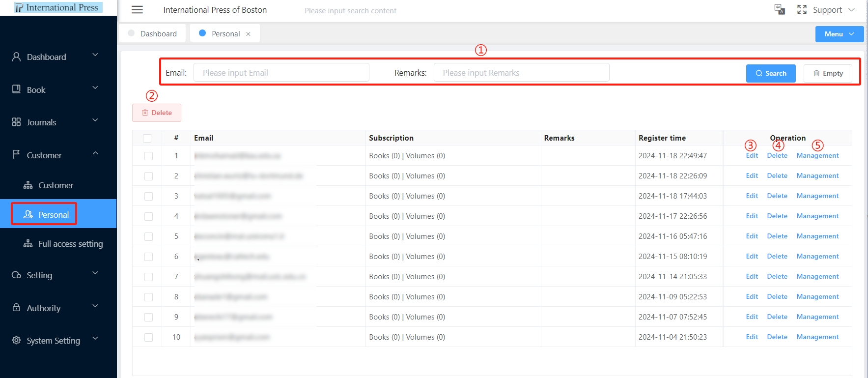Expand the Dashboard sidebar chevron
The image size is (868, 378).
[x=95, y=55]
